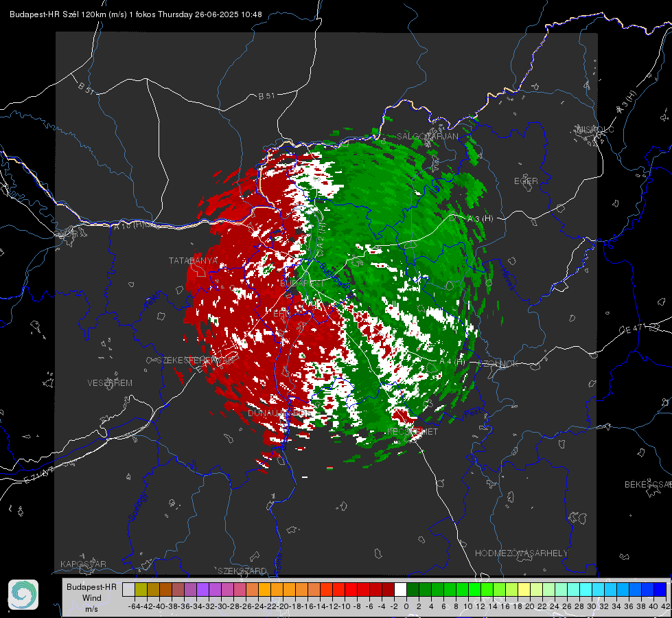Click the radar title text with timestamp 10:48

click(x=136, y=14)
